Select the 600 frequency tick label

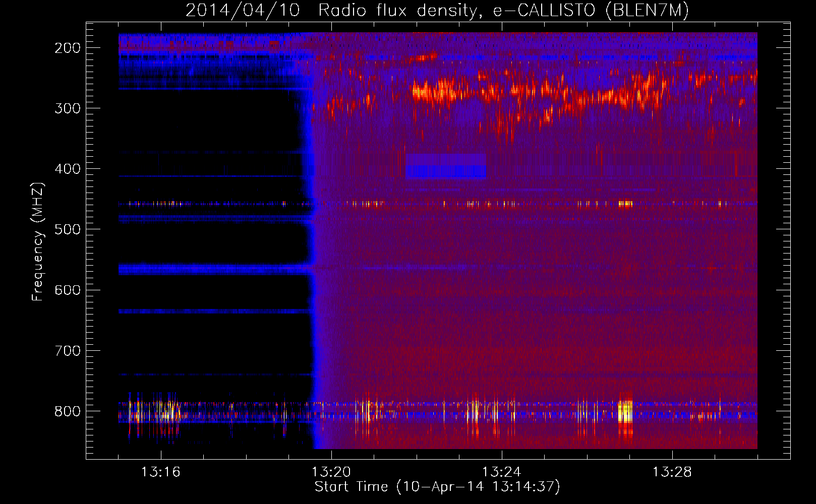click(x=68, y=290)
